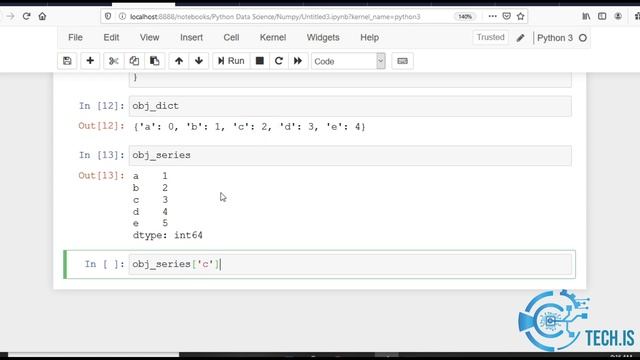Copy selected cells icon
Image resolution: width=640 pixels, height=360 pixels.
point(134,61)
